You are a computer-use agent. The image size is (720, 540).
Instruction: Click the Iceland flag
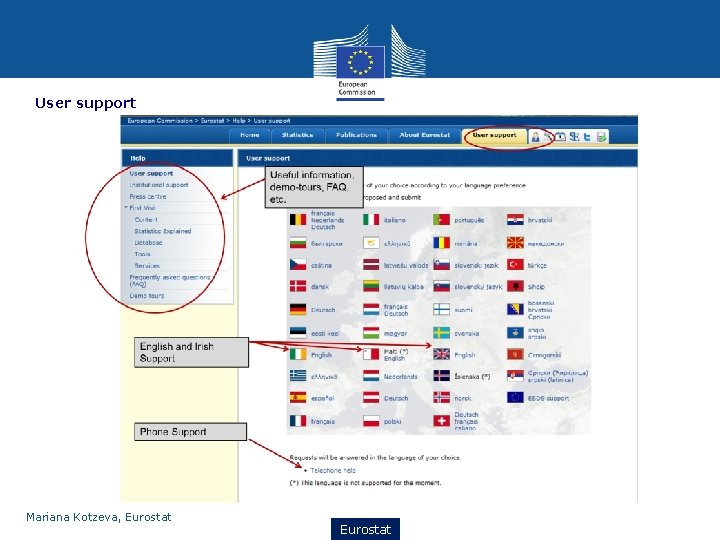441,376
